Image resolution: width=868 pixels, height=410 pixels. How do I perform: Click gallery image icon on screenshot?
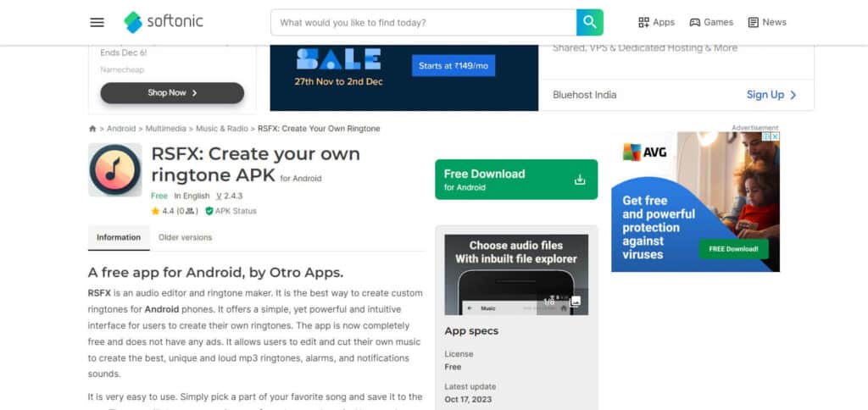[576, 302]
